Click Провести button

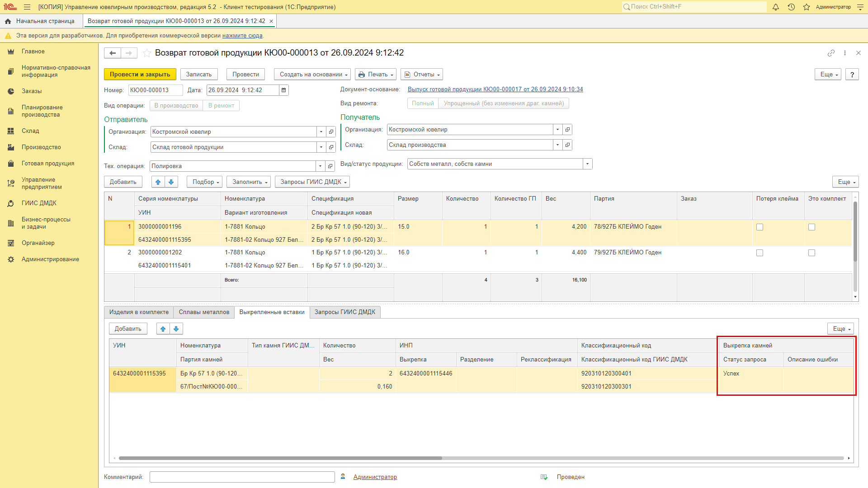[x=245, y=75]
